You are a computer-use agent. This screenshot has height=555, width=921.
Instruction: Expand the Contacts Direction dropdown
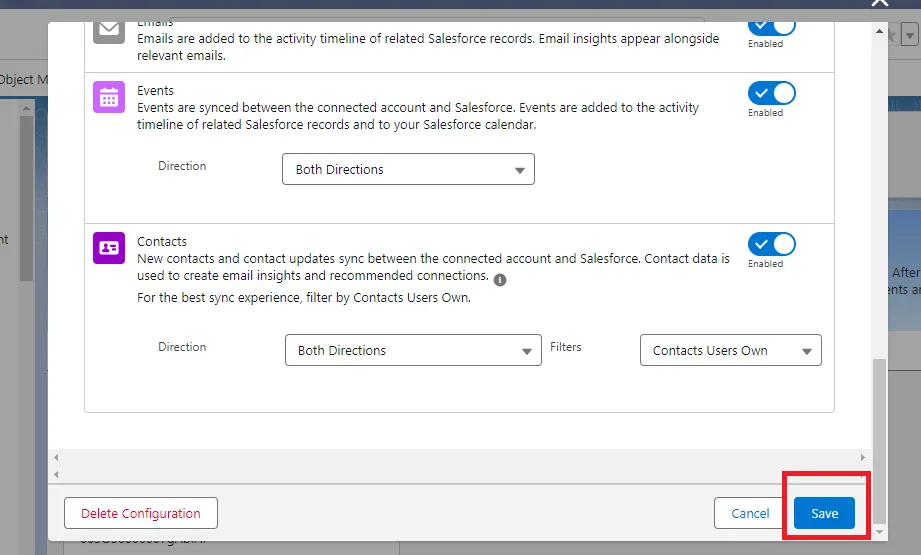click(x=413, y=350)
